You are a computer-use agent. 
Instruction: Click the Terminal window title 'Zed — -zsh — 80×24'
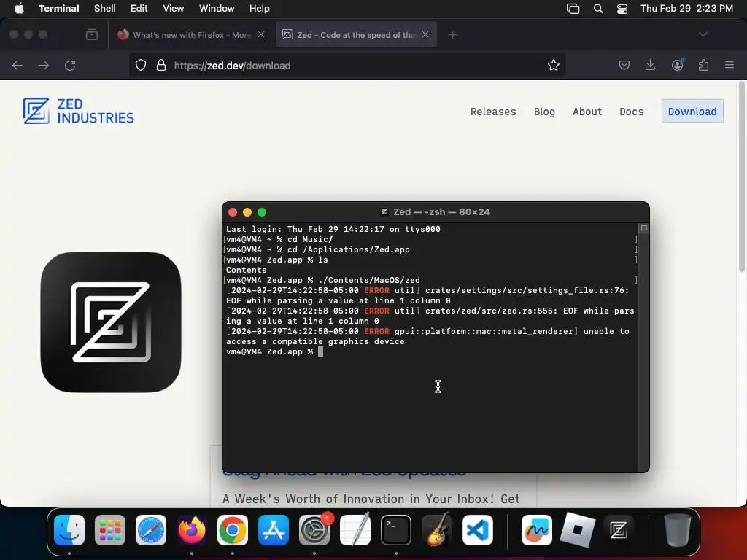441,212
